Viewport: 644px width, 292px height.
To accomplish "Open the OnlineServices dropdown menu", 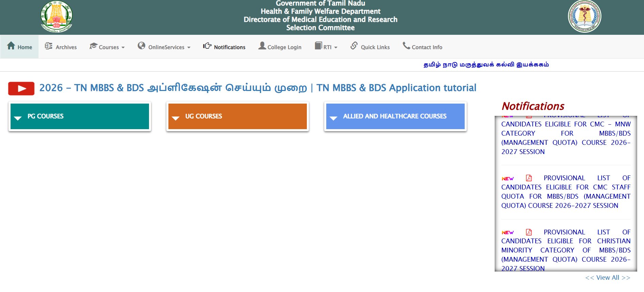I will point(164,47).
